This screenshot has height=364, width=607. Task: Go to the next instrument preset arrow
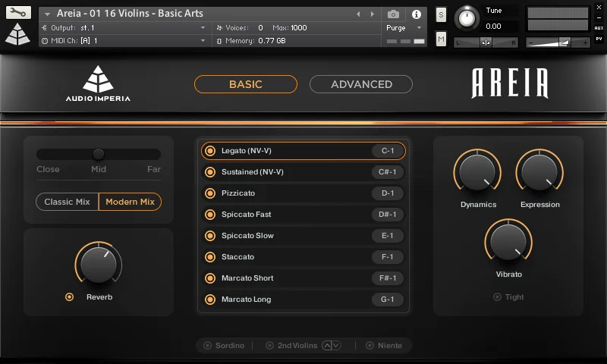click(x=372, y=14)
